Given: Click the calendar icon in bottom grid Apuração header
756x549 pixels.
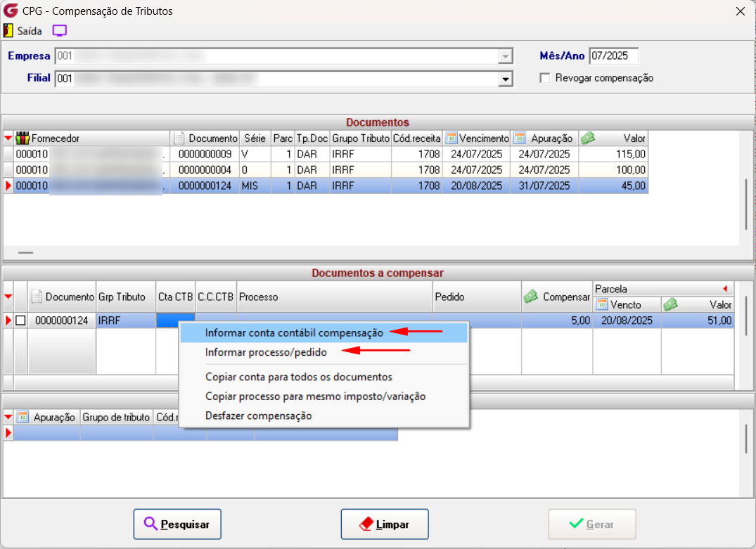Looking at the screenshot, I should pyautogui.click(x=23, y=417).
